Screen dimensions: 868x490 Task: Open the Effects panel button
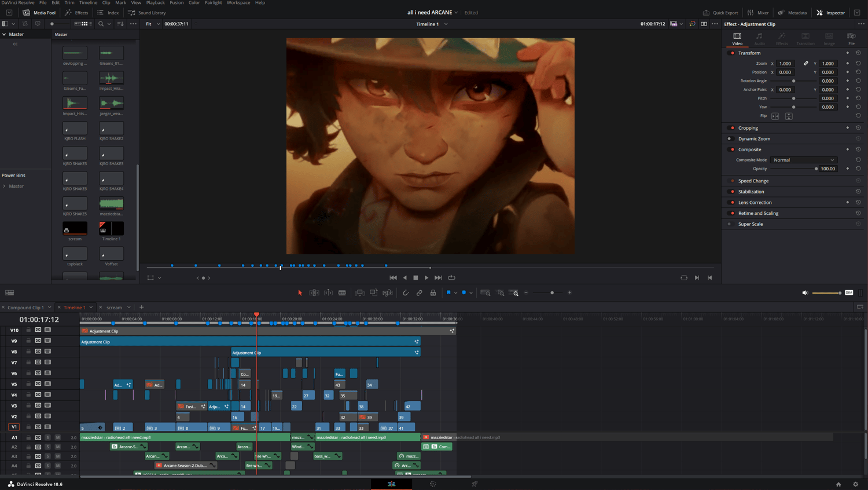(76, 12)
